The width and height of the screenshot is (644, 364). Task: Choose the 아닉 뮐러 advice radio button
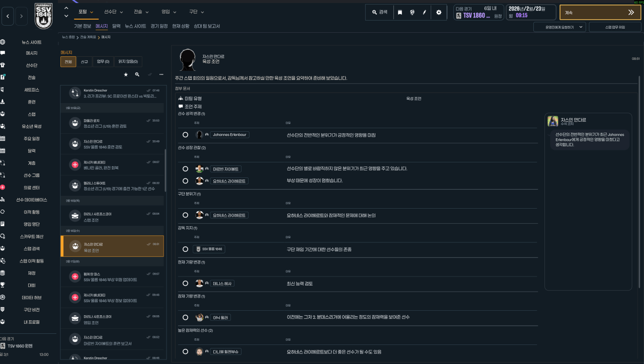[x=186, y=318]
